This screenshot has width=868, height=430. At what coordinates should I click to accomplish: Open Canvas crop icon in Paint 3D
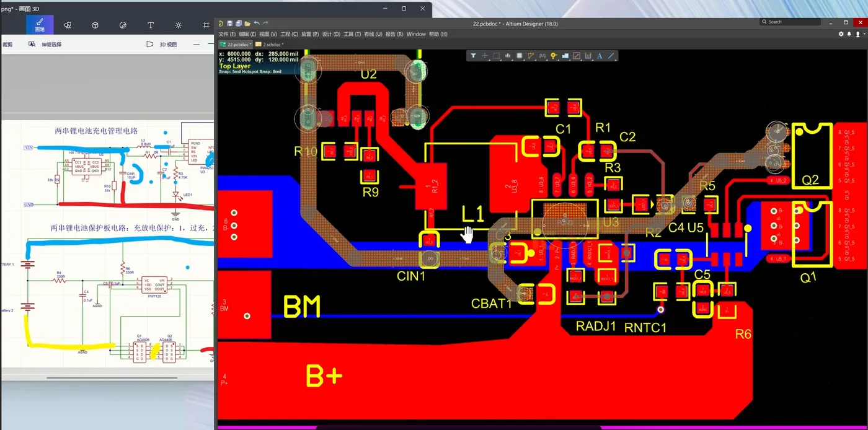pyautogui.click(x=206, y=25)
